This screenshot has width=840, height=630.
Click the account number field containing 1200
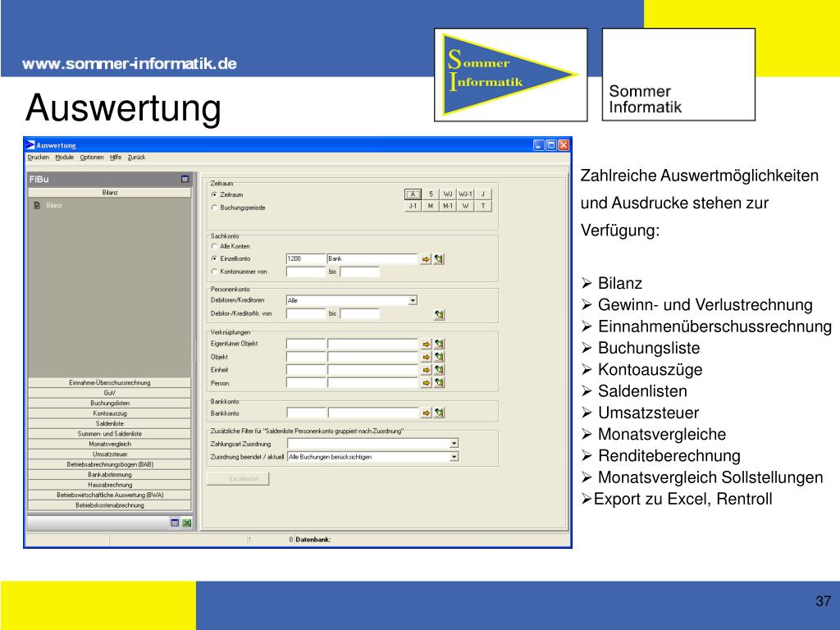pos(305,258)
